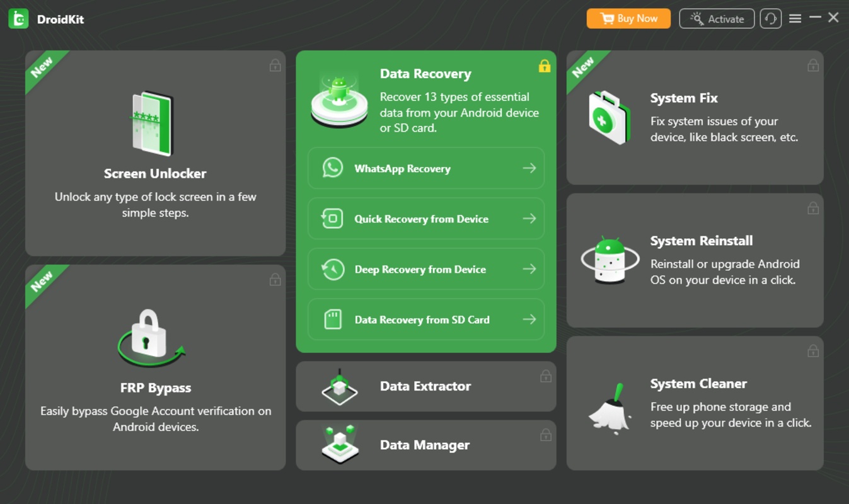Screen dimensions: 849x504
Task: Toggle the unlocked padlock on Data Recovery
Action: (543, 66)
